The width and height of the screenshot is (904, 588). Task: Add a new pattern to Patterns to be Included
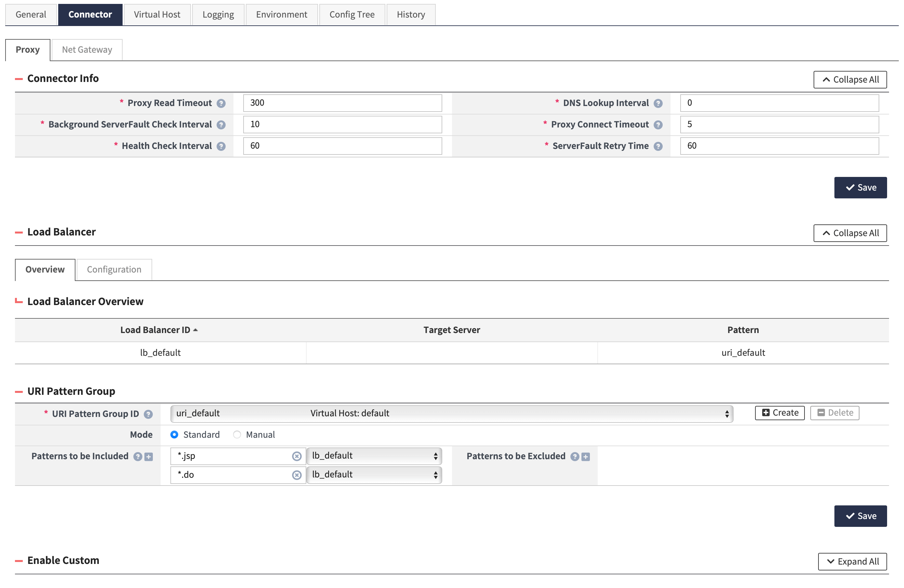pyautogui.click(x=149, y=457)
